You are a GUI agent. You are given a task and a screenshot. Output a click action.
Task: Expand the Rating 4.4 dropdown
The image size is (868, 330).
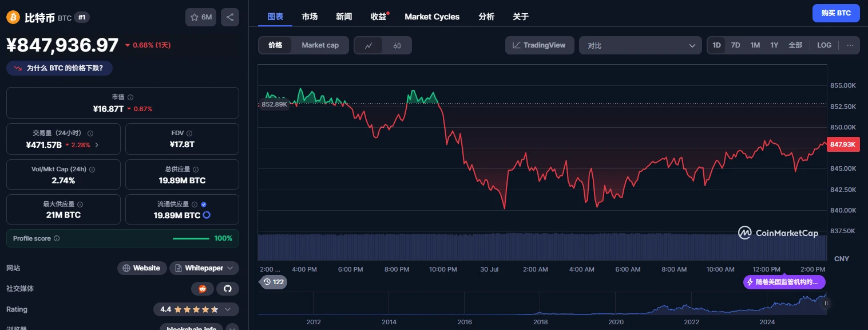point(196,309)
